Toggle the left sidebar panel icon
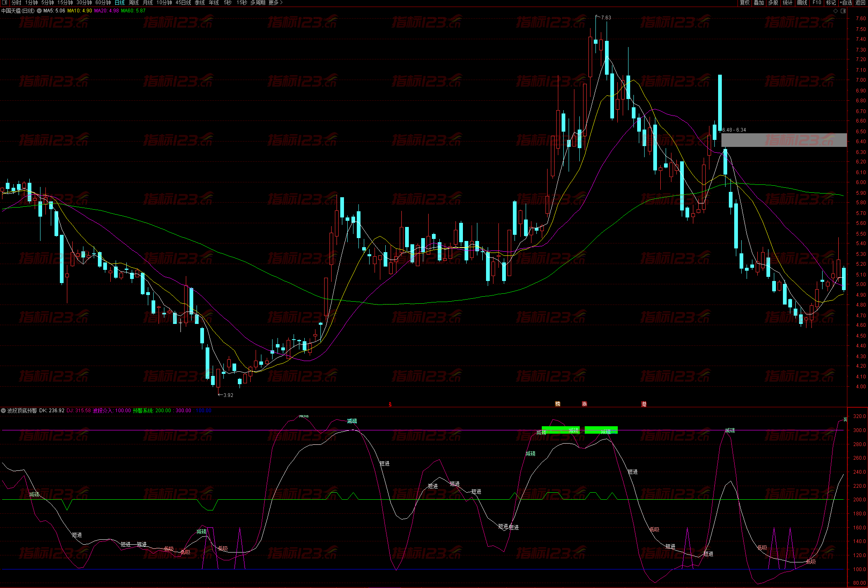The height and width of the screenshot is (588, 868). (4, 2)
